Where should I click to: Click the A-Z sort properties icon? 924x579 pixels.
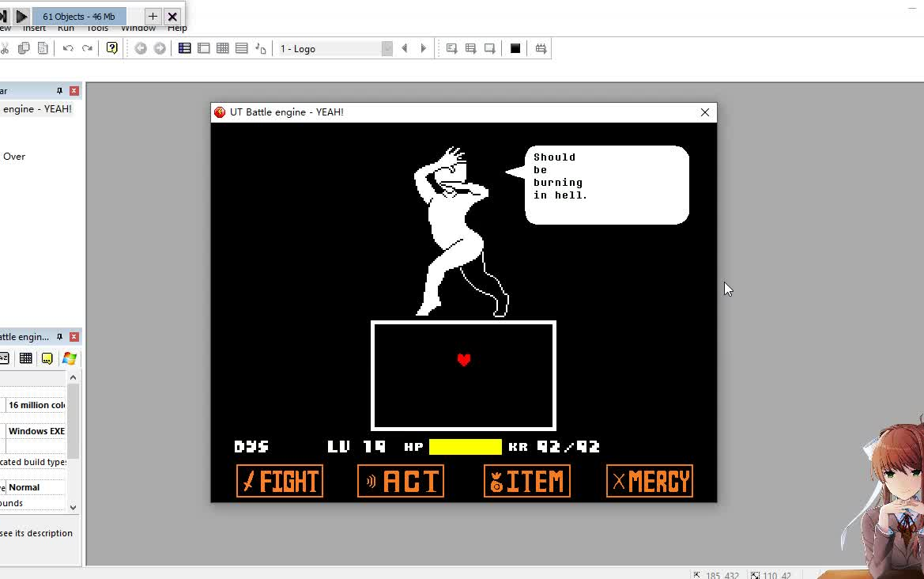[x=4, y=358]
